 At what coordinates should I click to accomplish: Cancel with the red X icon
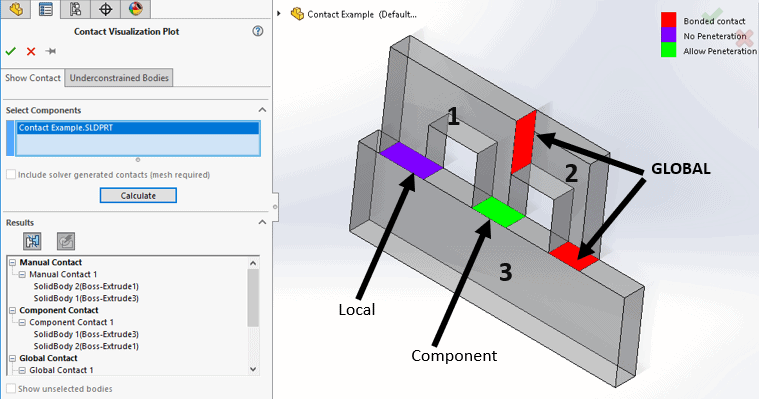(31, 51)
